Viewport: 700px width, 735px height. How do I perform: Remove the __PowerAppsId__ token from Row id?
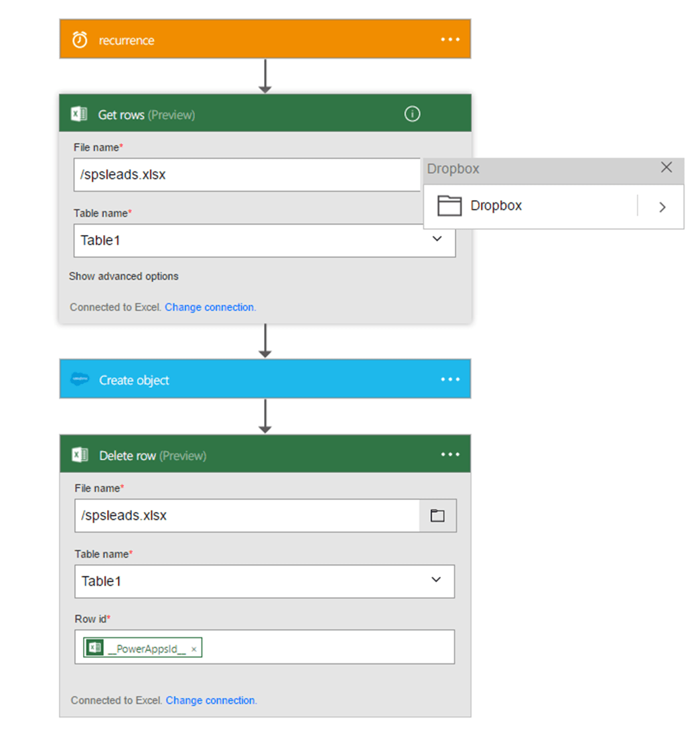(194, 649)
